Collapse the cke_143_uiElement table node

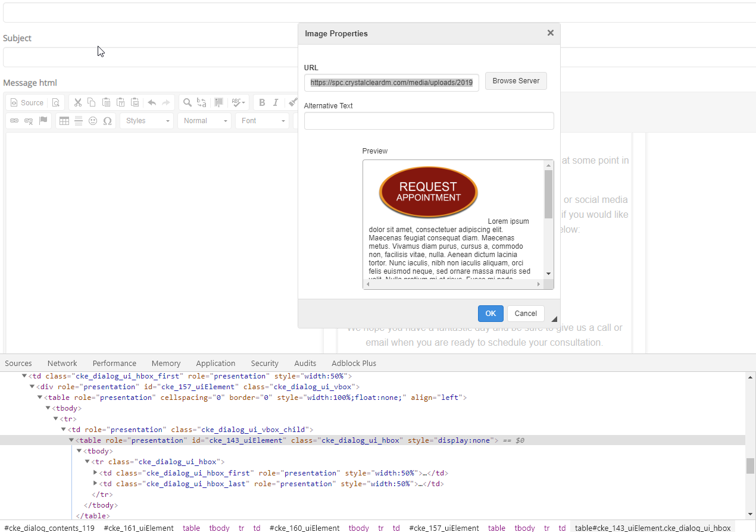[71, 440]
